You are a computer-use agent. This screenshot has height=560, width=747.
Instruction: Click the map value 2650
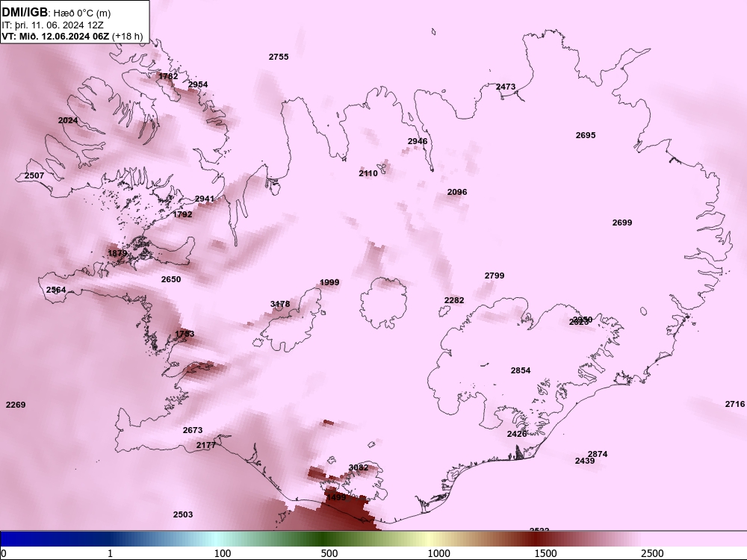(170, 279)
